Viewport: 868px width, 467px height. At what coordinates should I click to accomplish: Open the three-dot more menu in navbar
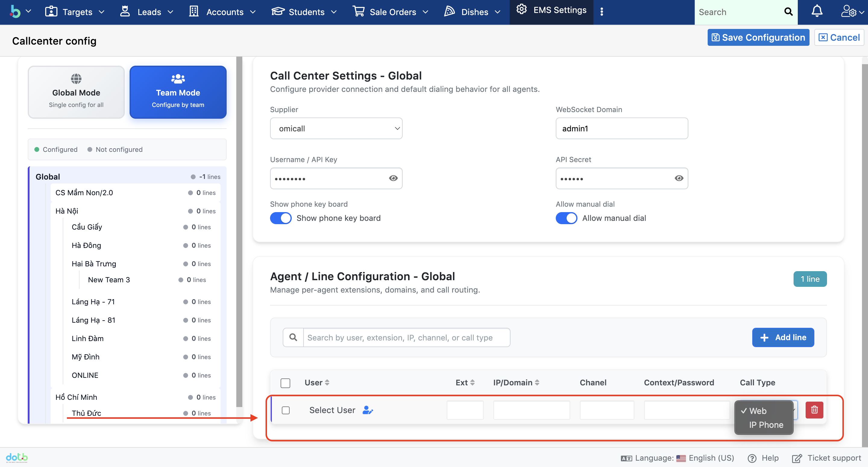pos(602,12)
